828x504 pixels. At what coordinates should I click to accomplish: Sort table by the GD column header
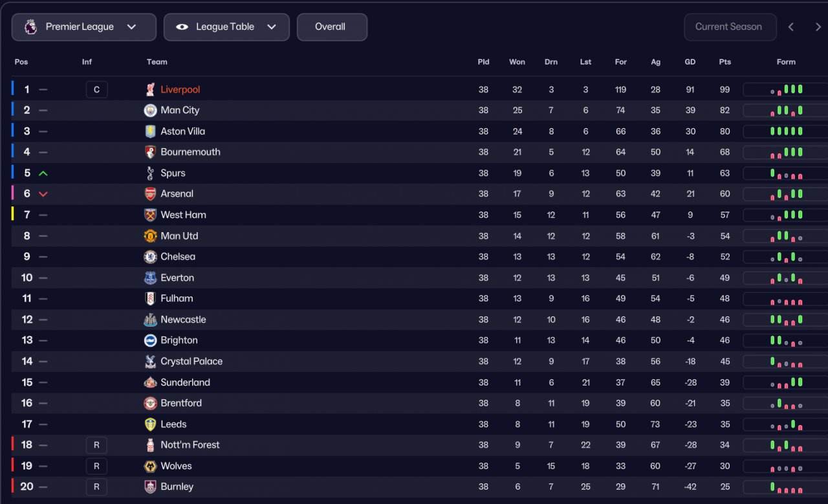(690, 62)
